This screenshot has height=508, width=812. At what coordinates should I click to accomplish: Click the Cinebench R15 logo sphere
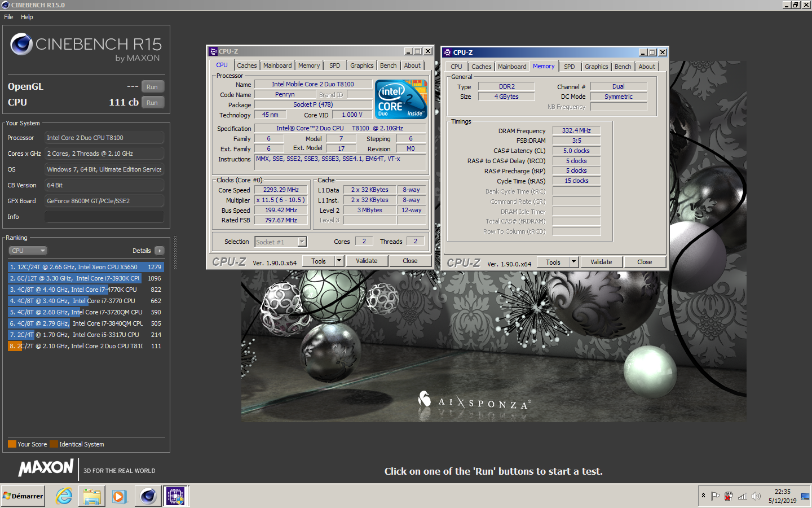(21, 44)
